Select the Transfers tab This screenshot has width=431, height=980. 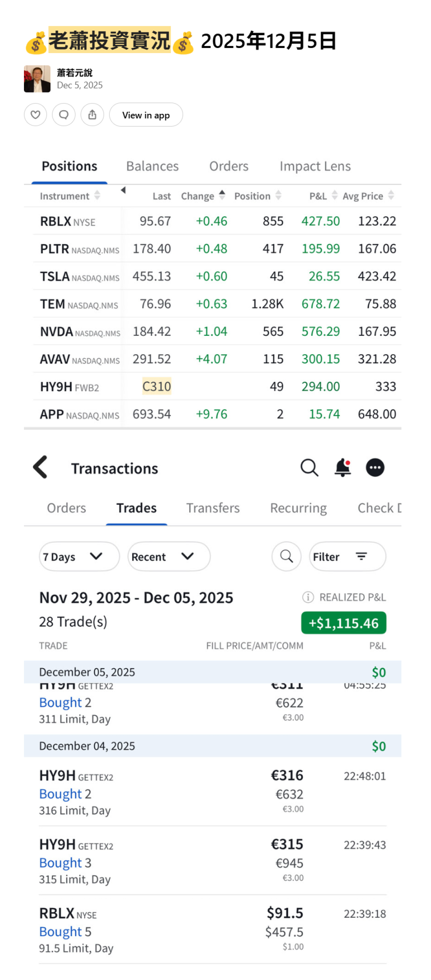(x=213, y=508)
